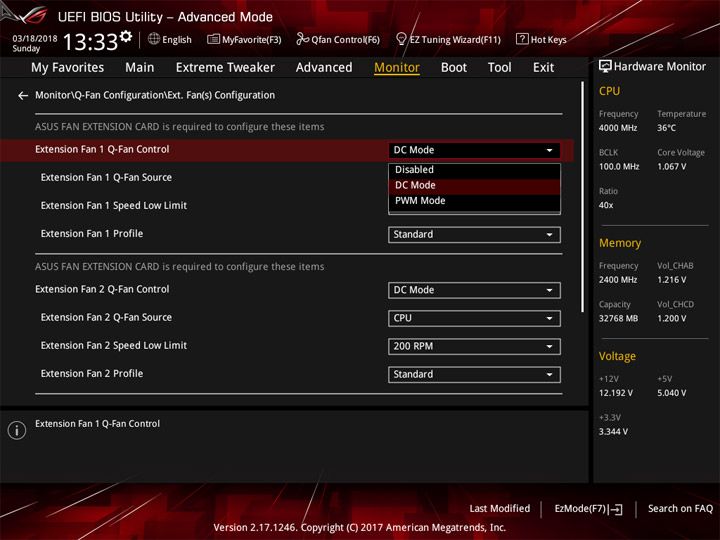Screen dimensions: 720x540
Task: Click the 03/18/2018 date
Action: 34,39
